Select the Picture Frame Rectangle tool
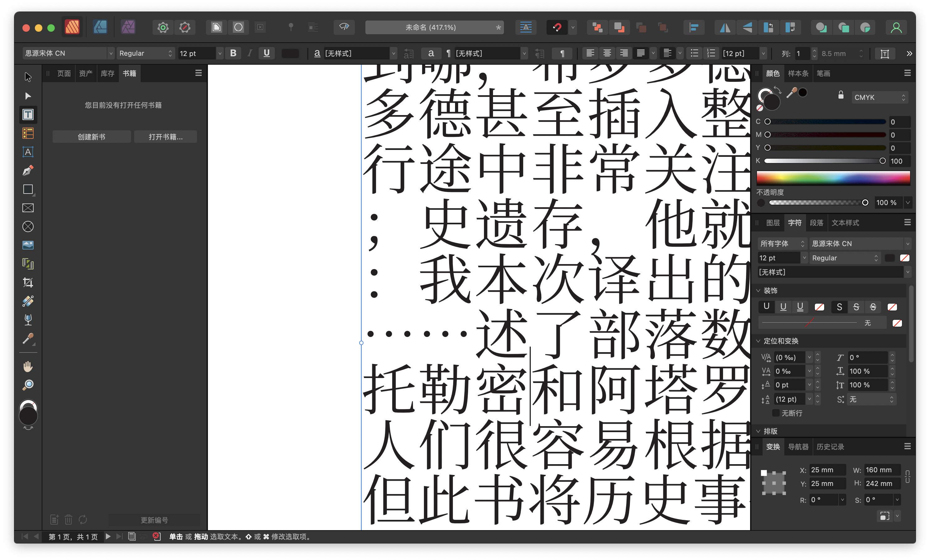Screen dimensions: 930x560 coord(28,208)
